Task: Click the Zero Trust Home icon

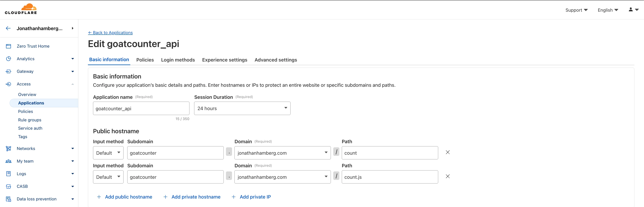Action: [x=8, y=46]
